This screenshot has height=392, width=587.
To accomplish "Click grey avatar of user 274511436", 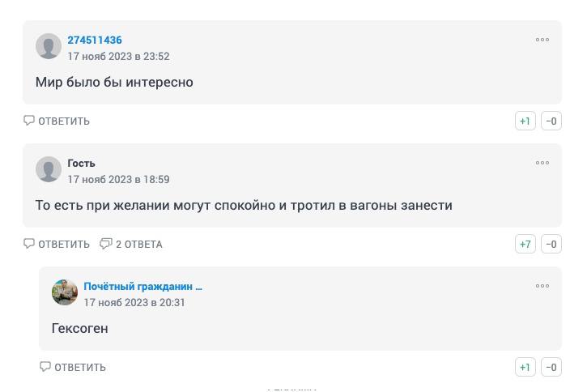I will pos(49,46).
